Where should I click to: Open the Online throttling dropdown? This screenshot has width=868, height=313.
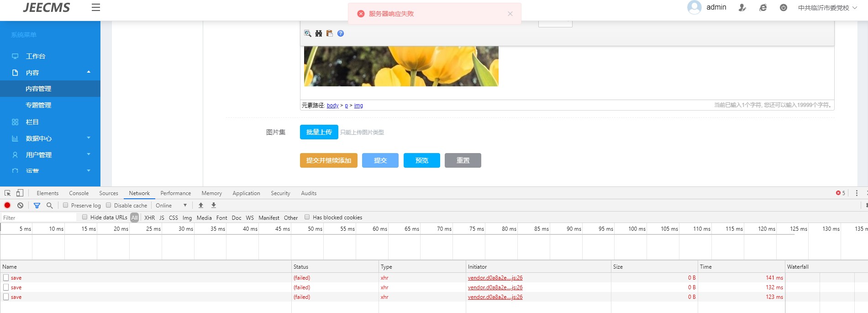click(x=171, y=206)
